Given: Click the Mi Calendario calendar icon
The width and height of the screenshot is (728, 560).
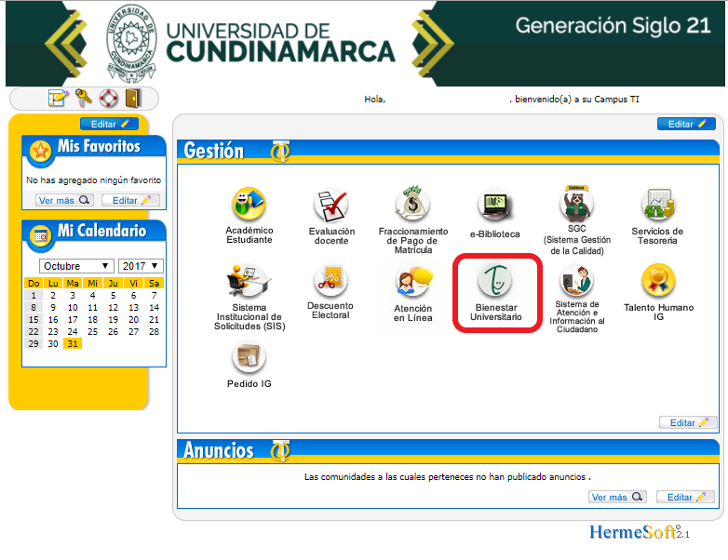Looking at the screenshot, I should [40, 235].
